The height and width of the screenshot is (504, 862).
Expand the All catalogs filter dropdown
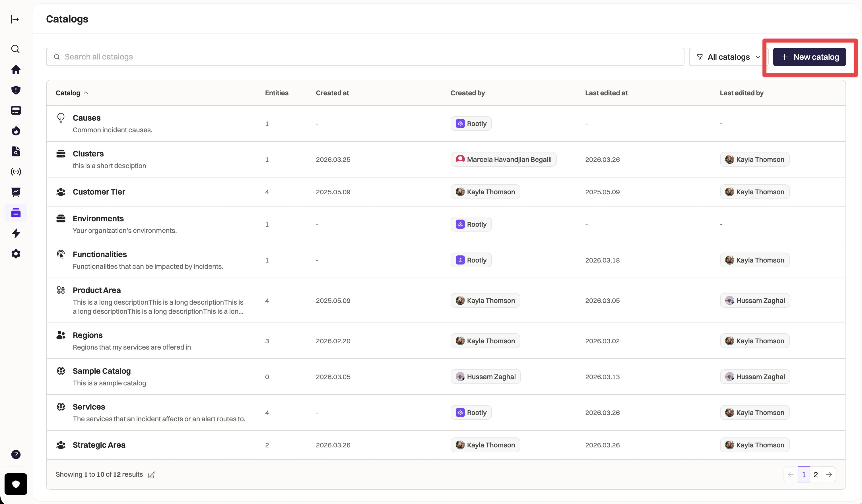[x=728, y=57]
